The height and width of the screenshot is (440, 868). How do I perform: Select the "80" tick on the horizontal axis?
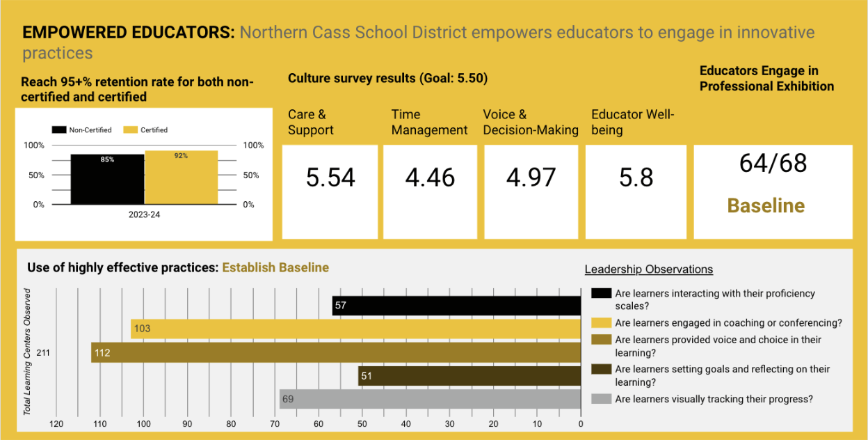pyautogui.click(x=232, y=424)
